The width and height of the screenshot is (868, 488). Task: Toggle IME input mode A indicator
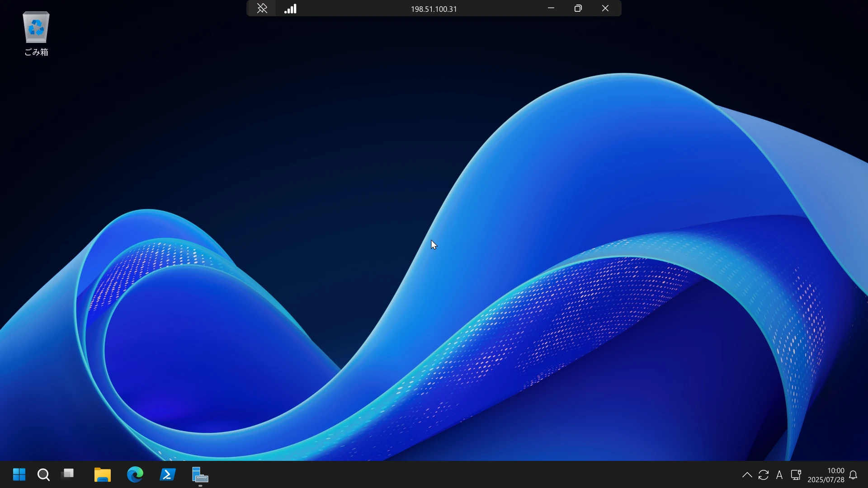point(779,475)
